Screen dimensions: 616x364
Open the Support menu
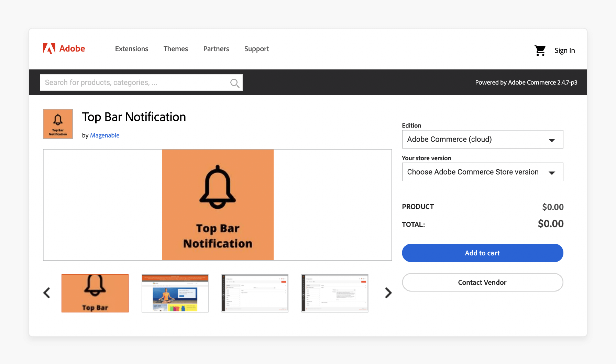(x=257, y=49)
